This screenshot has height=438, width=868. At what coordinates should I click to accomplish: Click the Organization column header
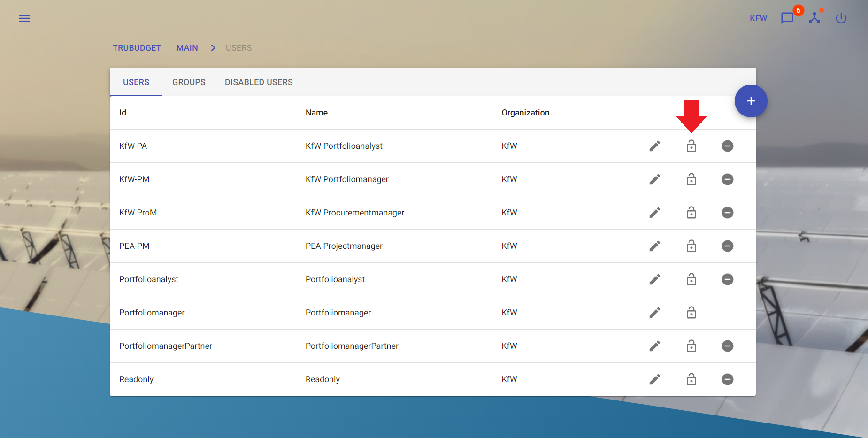pyautogui.click(x=525, y=113)
